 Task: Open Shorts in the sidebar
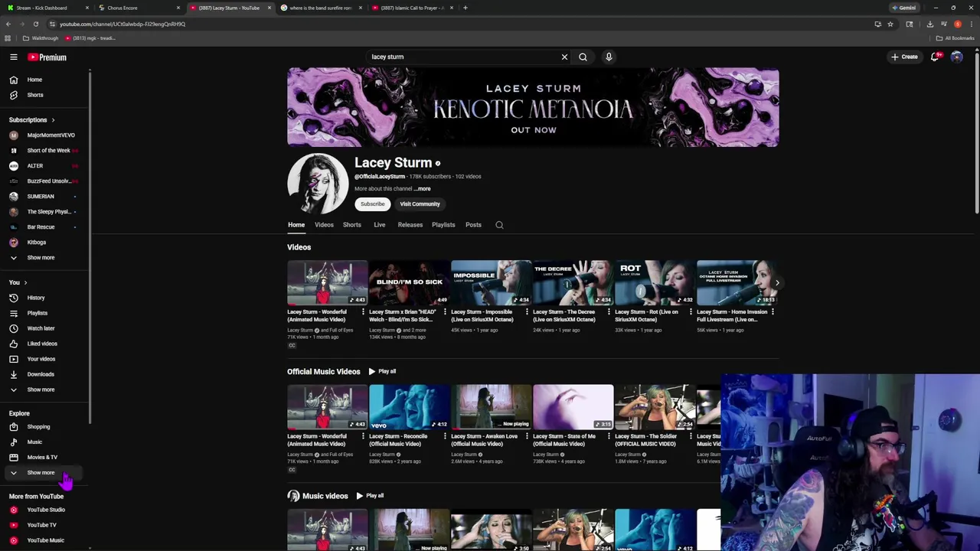[44, 95]
